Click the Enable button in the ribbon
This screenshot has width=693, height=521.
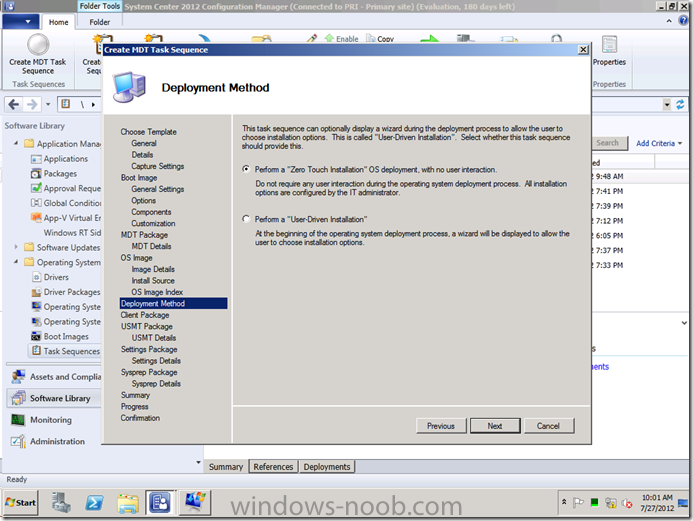[x=342, y=39]
